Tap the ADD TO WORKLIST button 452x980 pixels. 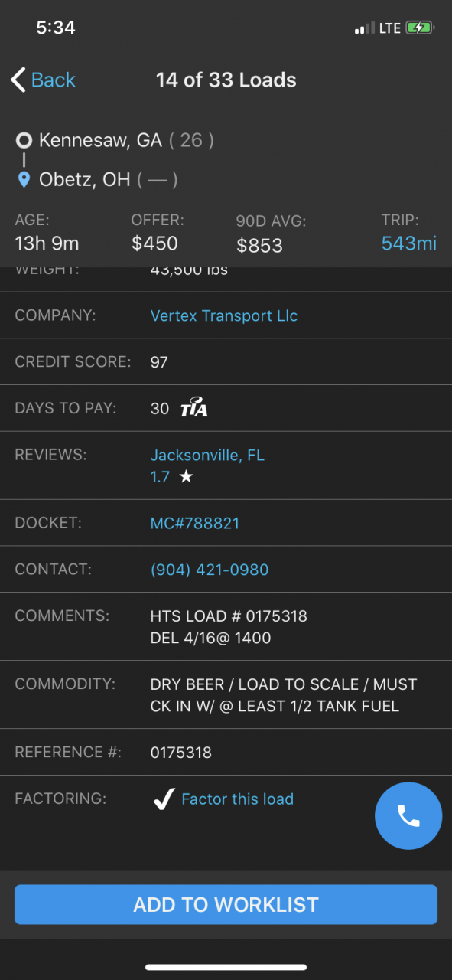click(x=226, y=904)
